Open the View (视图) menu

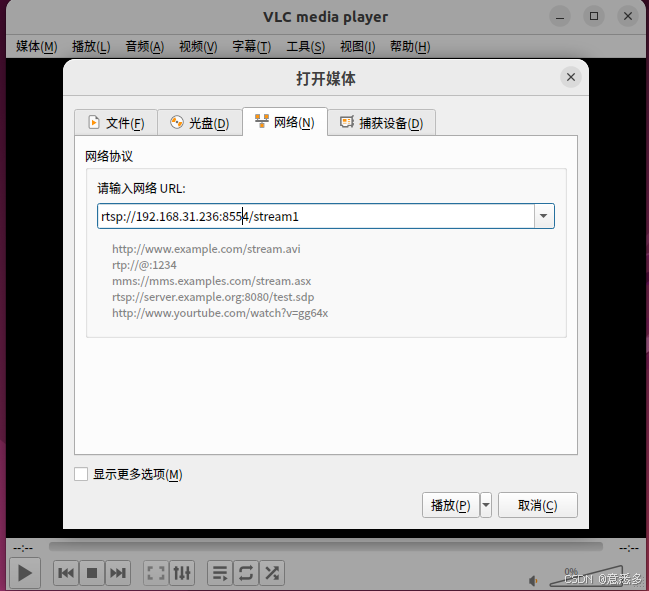tap(358, 46)
